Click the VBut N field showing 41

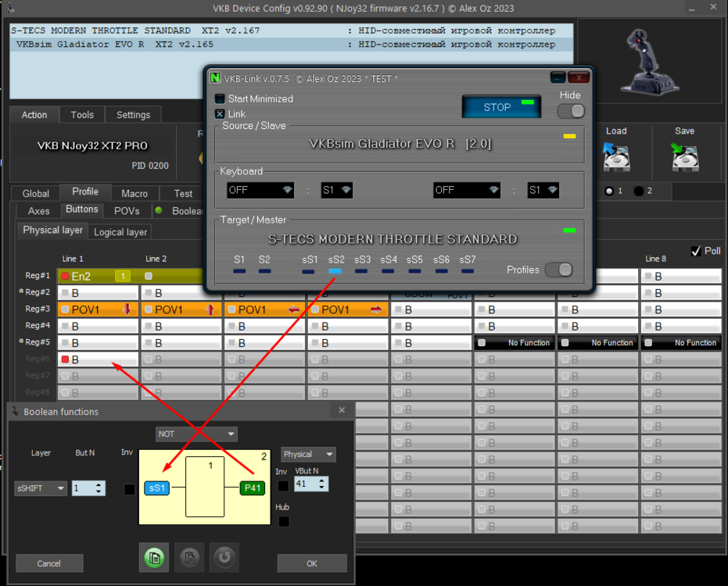pyautogui.click(x=311, y=484)
